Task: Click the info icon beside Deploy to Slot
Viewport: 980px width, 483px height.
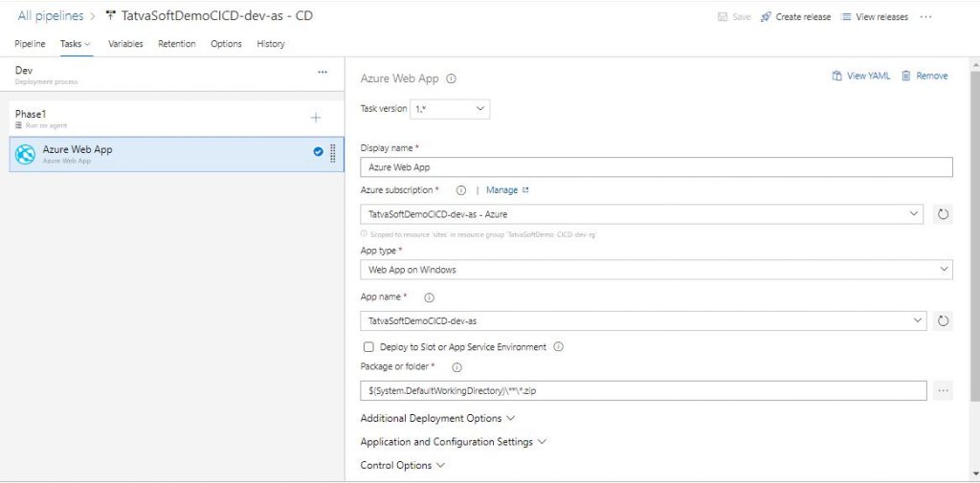Action: [559, 347]
